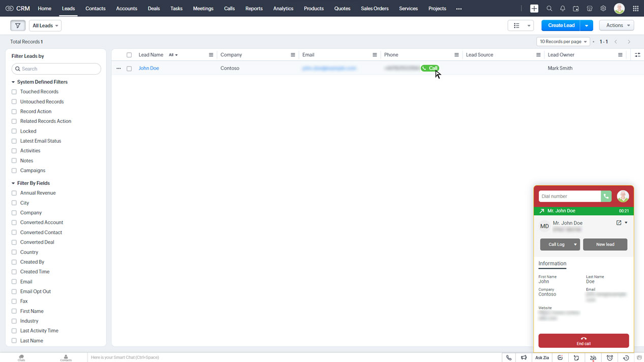Open the Deals tab

pyautogui.click(x=154, y=9)
